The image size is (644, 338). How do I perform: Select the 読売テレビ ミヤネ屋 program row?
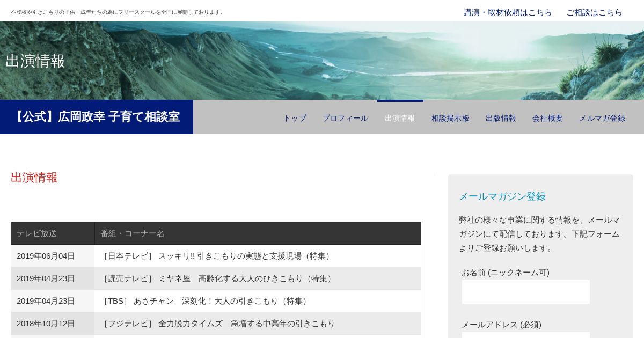click(258, 278)
